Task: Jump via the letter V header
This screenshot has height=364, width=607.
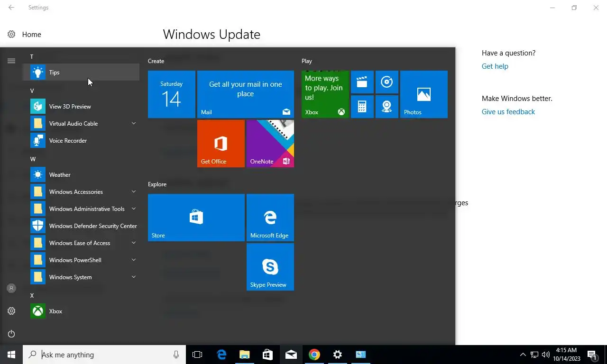Action: click(x=32, y=91)
